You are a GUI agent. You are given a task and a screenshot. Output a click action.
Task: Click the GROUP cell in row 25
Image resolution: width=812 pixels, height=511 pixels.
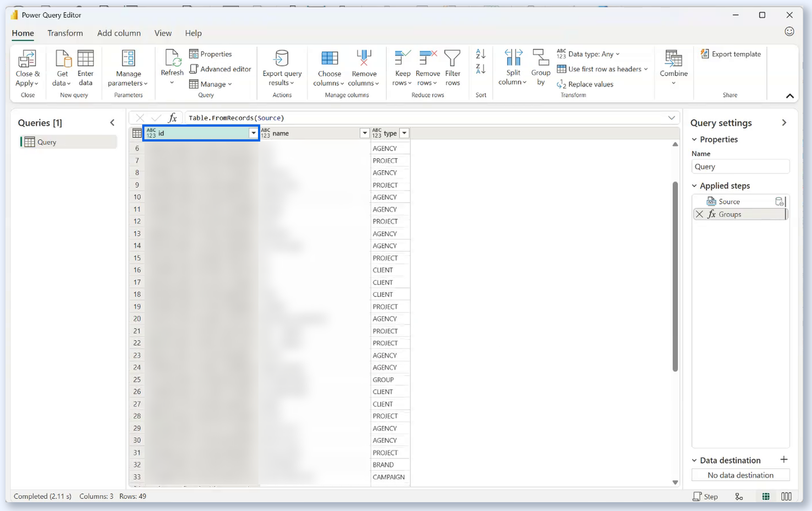click(390, 380)
